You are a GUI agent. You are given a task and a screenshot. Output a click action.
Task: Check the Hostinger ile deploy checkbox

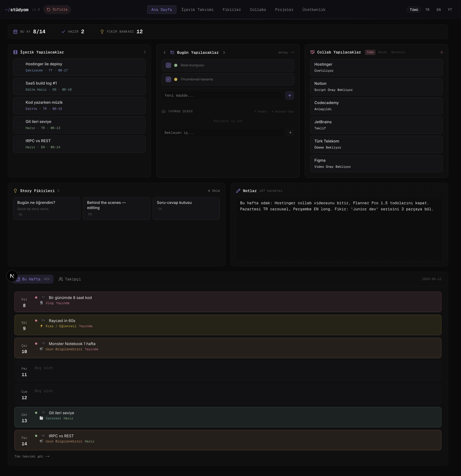(20, 67)
